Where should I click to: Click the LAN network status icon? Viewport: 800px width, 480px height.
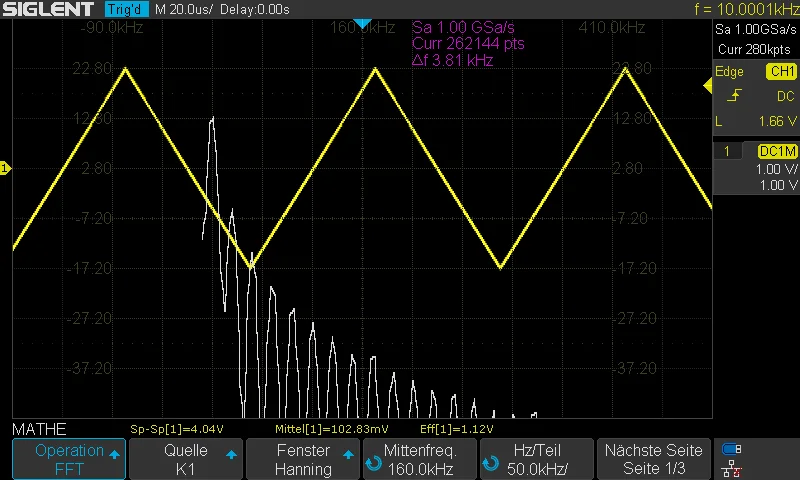732,468
